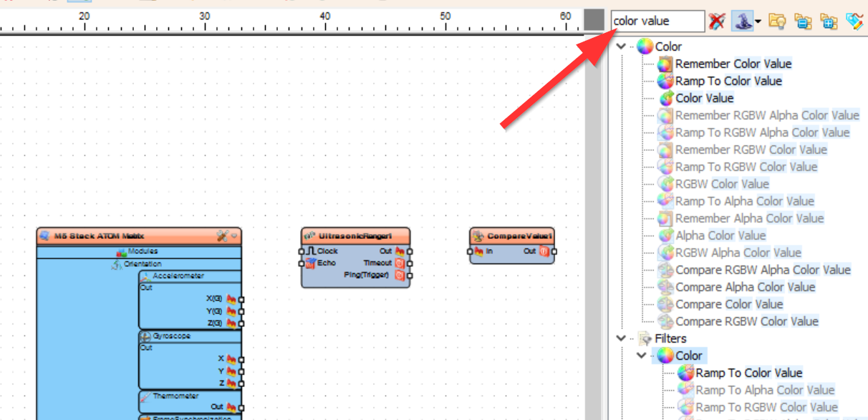Select the Filters folder label
The image size is (868, 420).
click(x=670, y=338)
